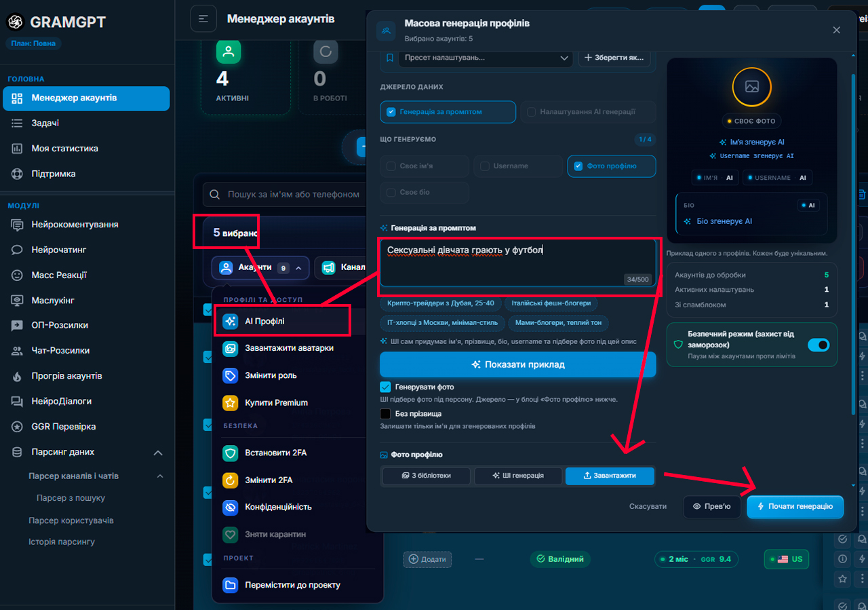Click the ОП-Розсилки icon
The width and height of the screenshot is (868, 610).
point(17,325)
